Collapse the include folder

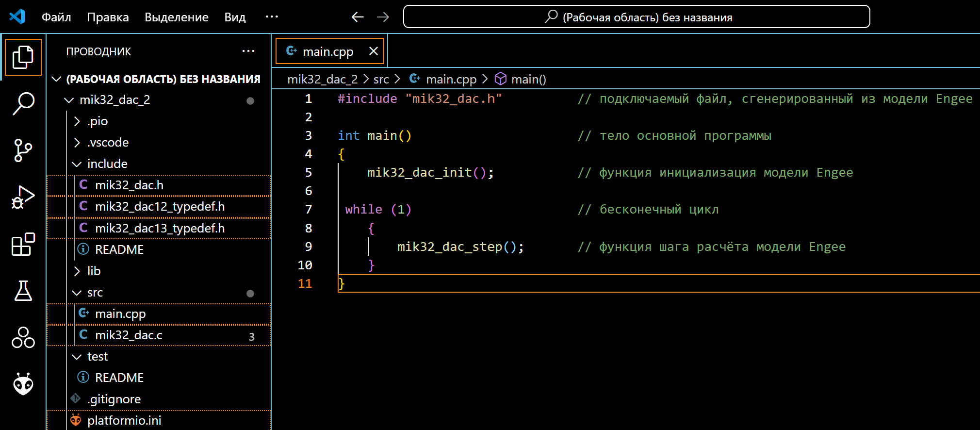(107, 164)
